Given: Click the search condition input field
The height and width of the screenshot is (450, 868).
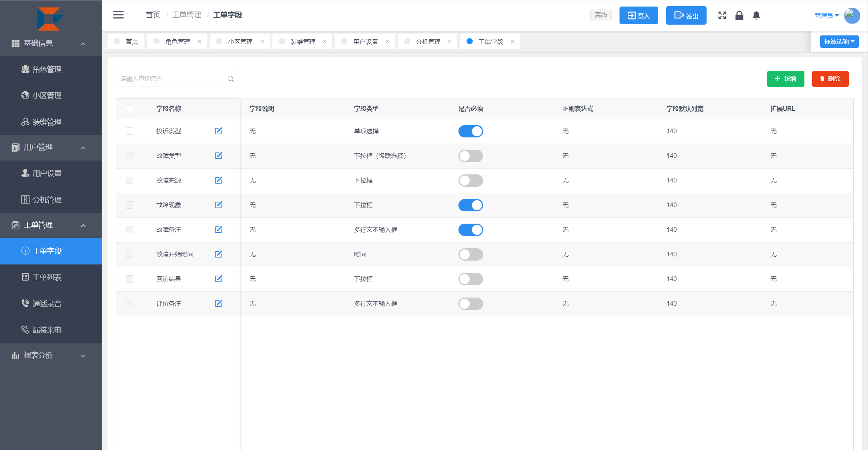Looking at the screenshot, I should (172, 79).
